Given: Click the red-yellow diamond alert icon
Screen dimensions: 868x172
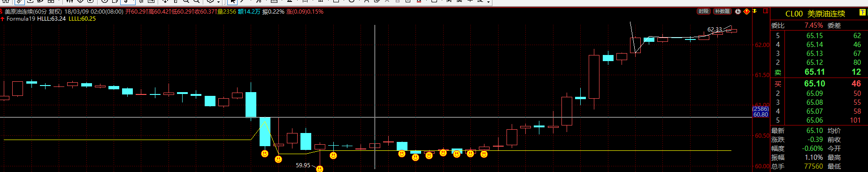Looking at the screenshot, I should (x=746, y=11).
